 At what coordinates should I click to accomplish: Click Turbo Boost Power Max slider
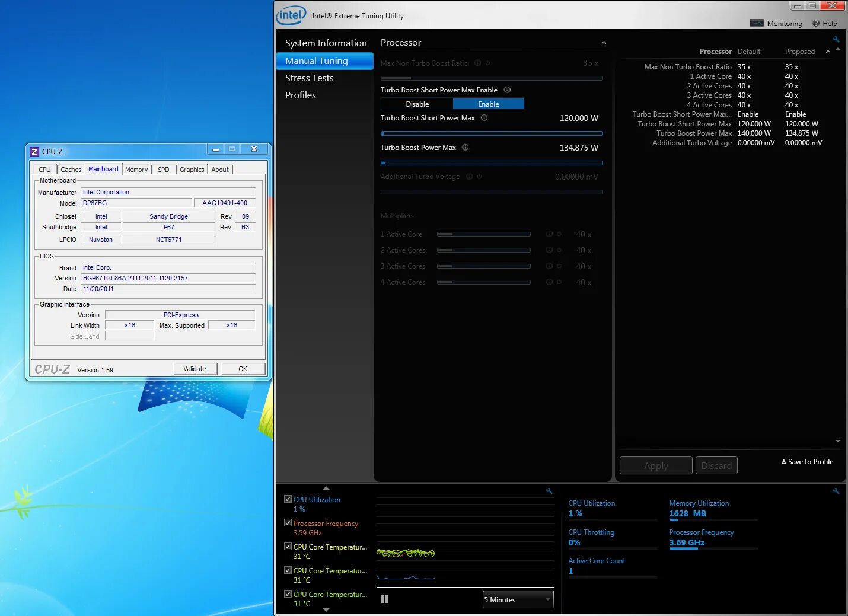coord(492,163)
